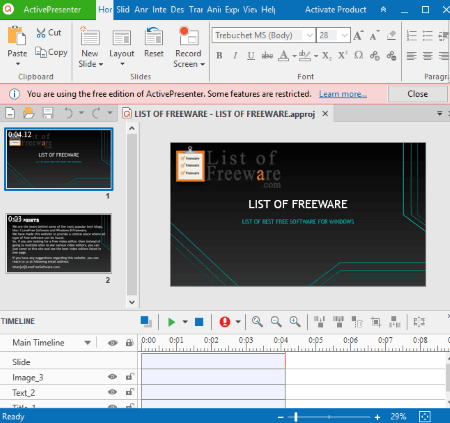Click the Learn more link
Screen dimensions: 450x423
point(343,94)
